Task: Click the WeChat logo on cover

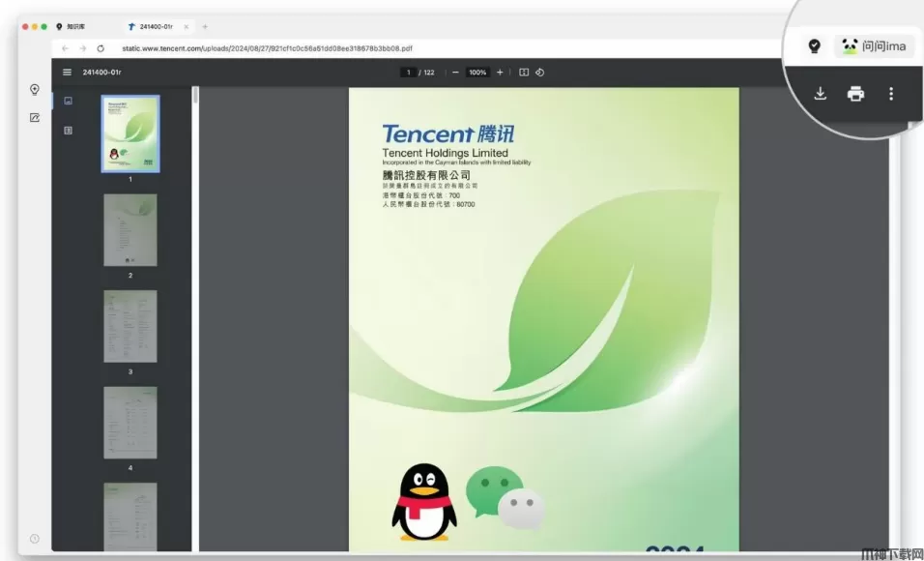Action: (505, 497)
